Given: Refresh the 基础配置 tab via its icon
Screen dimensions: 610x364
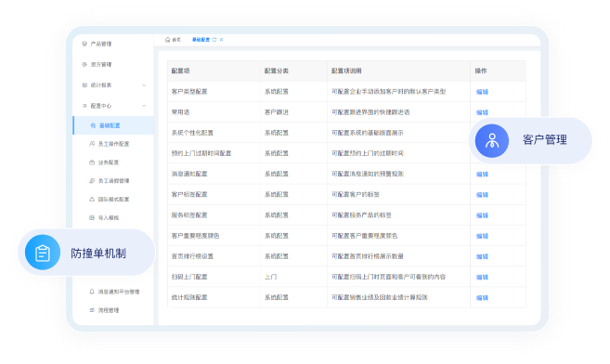Looking at the screenshot, I should point(214,40).
